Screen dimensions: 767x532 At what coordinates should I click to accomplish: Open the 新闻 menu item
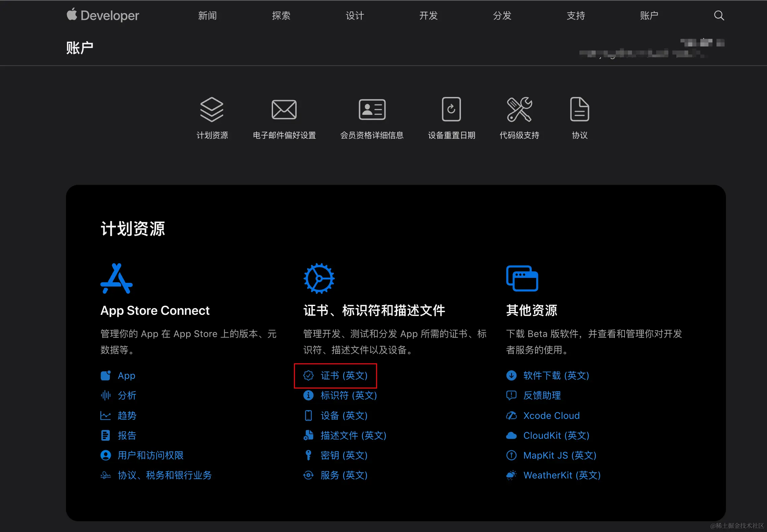click(x=207, y=15)
